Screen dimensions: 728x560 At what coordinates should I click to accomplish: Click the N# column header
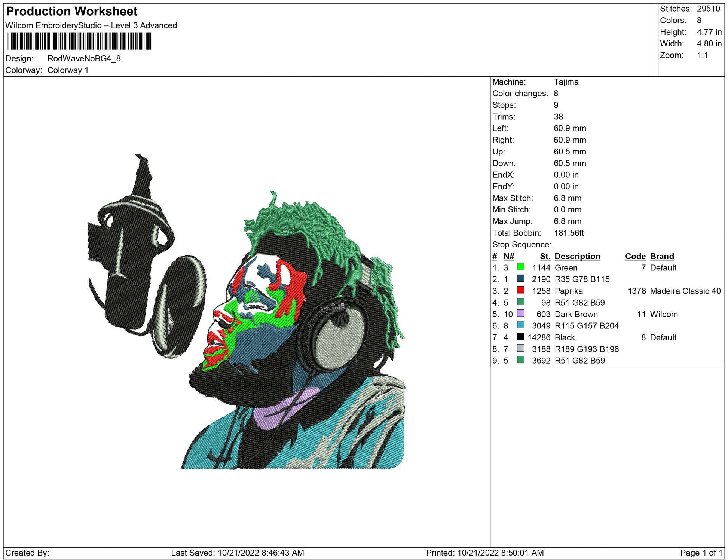pyautogui.click(x=509, y=256)
